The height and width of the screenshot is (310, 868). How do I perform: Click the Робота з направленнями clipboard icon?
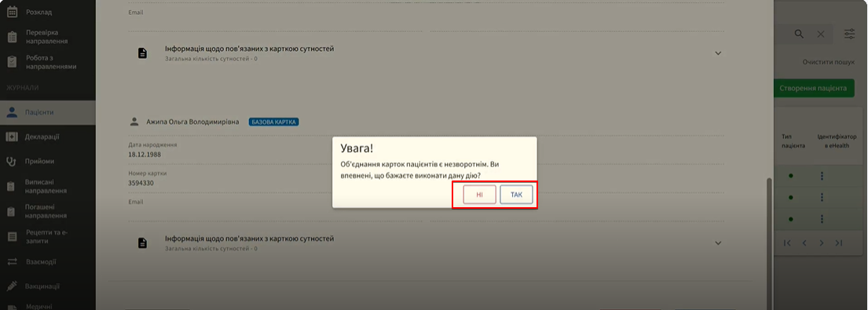[12, 62]
